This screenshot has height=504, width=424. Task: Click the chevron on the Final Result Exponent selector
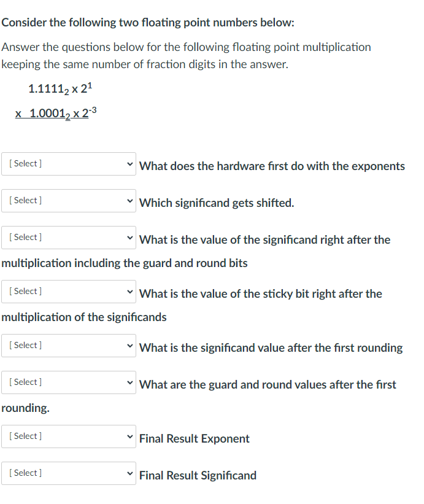(x=129, y=436)
